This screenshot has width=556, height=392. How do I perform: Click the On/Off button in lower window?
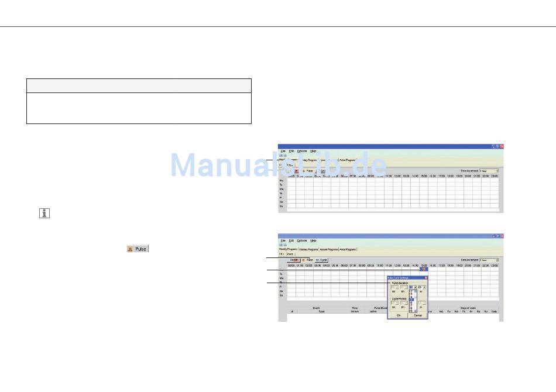point(294,260)
